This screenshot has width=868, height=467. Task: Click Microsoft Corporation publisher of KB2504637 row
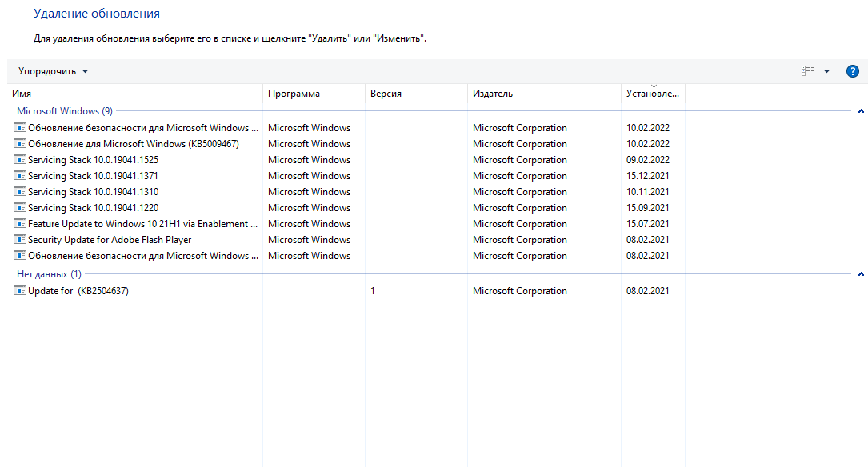coord(520,291)
